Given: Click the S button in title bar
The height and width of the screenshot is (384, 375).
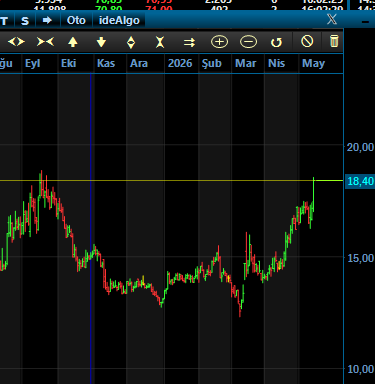Looking at the screenshot, I should click(x=25, y=21).
